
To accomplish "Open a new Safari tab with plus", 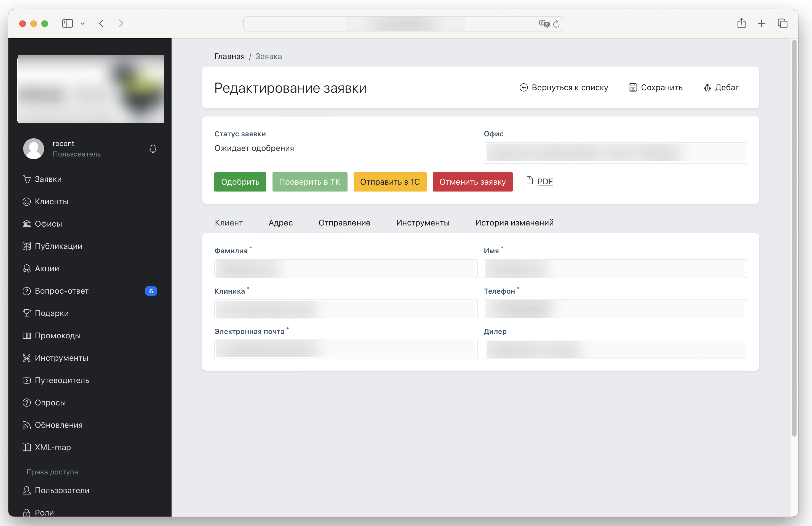I will click(x=762, y=23).
